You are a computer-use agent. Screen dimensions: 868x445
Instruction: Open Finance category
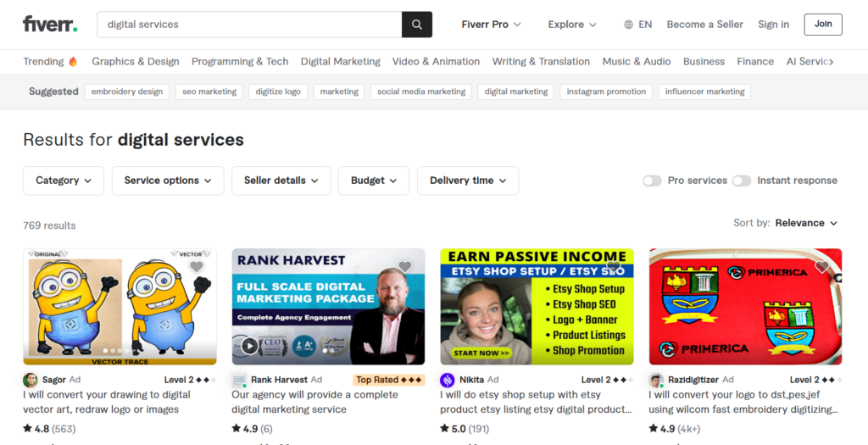pos(755,61)
